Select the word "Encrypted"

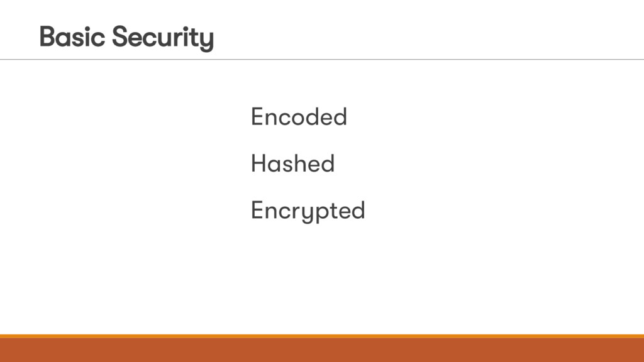(x=308, y=211)
